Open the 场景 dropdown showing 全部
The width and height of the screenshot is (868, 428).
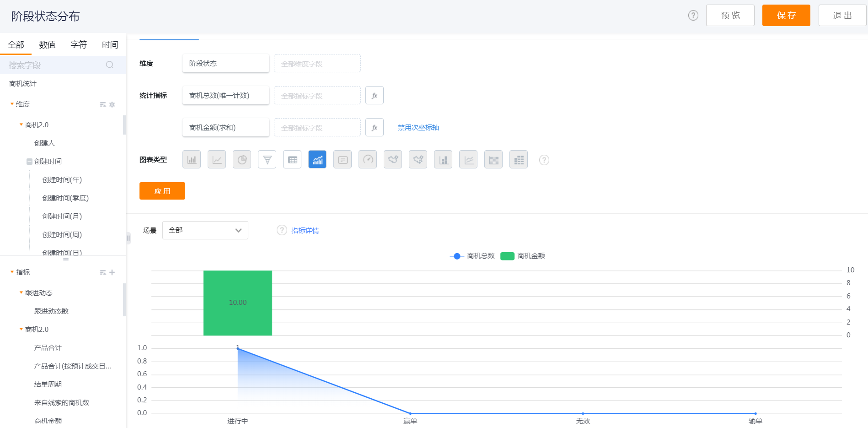point(205,230)
